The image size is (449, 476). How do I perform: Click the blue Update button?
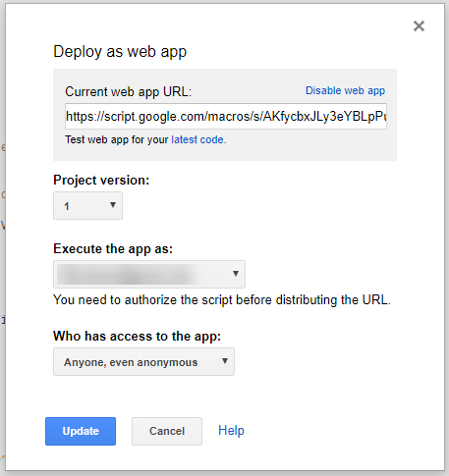81,431
